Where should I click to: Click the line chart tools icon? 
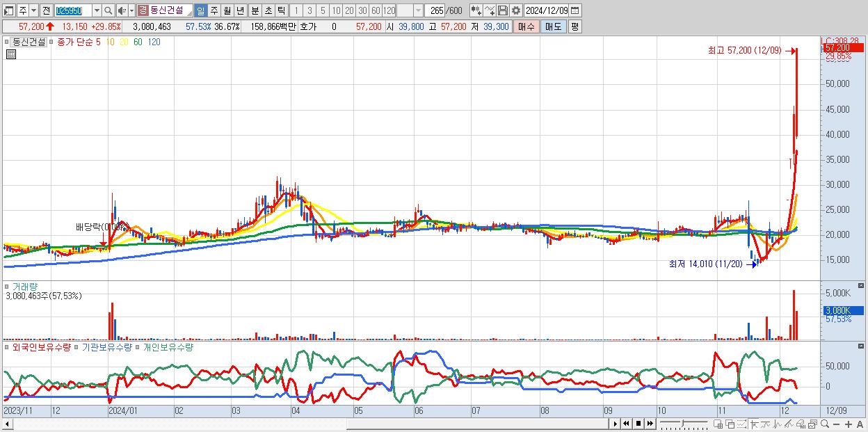(489, 10)
